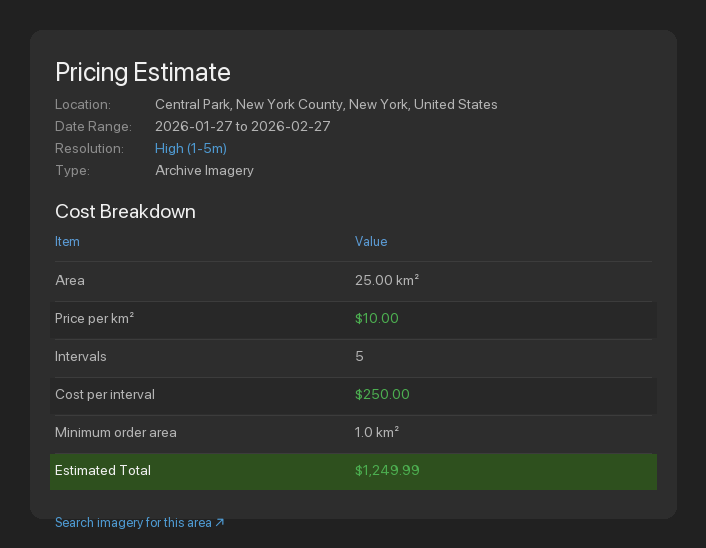This screenshot has width=706, height=548.
Task: Click the arrow icon after Search imagery link
Action: 220,522
